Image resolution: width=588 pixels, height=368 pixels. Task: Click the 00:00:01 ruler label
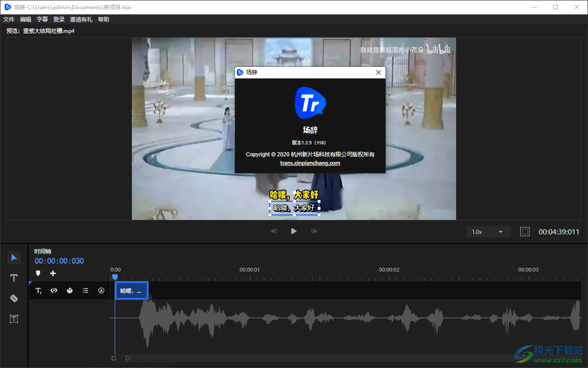[249, 270]
